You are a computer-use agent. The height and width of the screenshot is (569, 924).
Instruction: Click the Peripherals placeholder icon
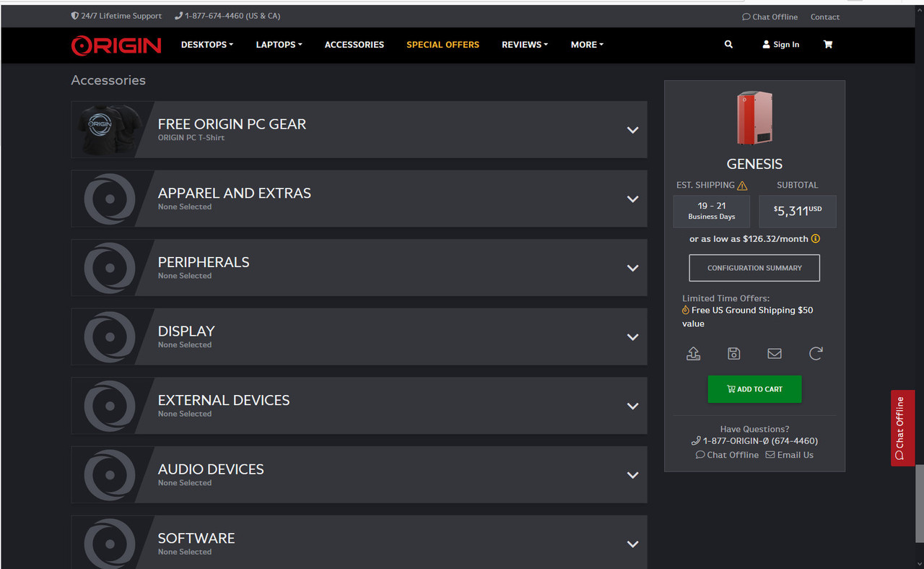(x=110, y=268)
